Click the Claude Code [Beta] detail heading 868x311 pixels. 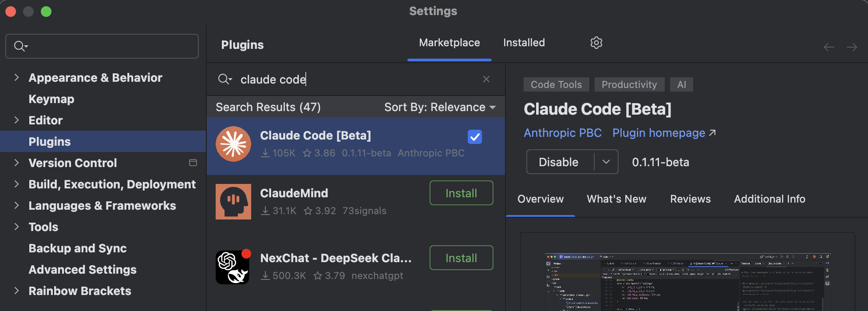[x=597, y=109]
